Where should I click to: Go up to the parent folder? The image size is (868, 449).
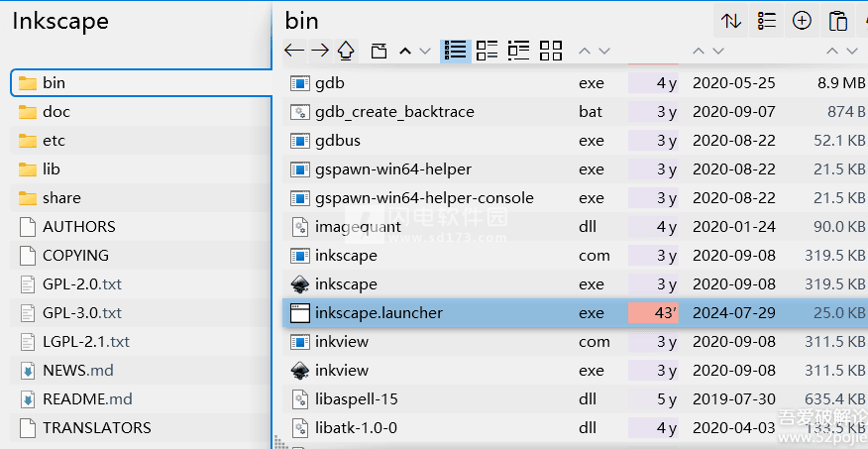click(x=346, y=51)
